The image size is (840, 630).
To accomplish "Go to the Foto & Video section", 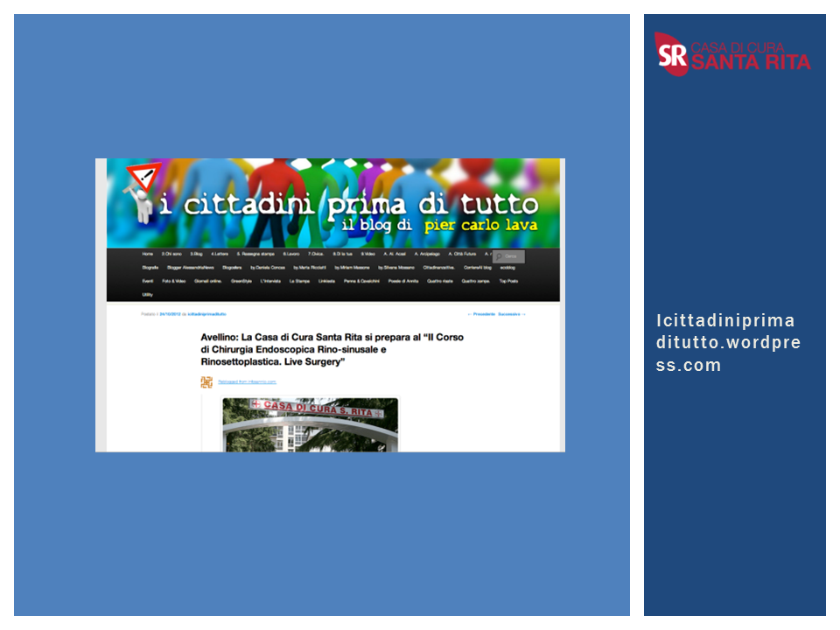I will 174,281.
